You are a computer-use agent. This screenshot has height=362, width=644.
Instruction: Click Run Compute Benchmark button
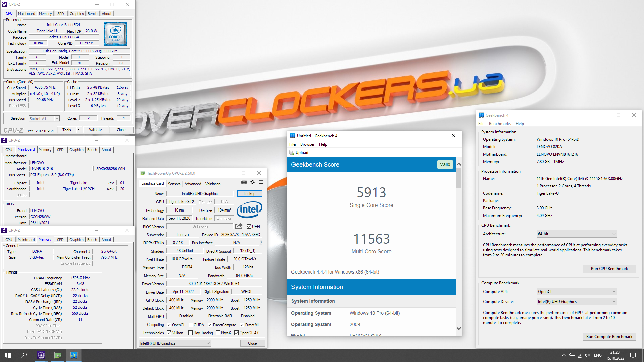[x=609, y=337]
